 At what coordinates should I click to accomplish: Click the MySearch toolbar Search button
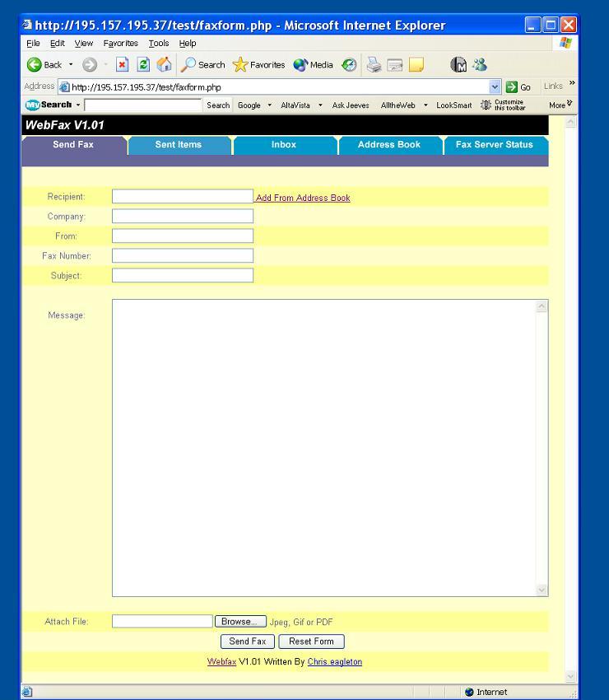click(218, 105)
